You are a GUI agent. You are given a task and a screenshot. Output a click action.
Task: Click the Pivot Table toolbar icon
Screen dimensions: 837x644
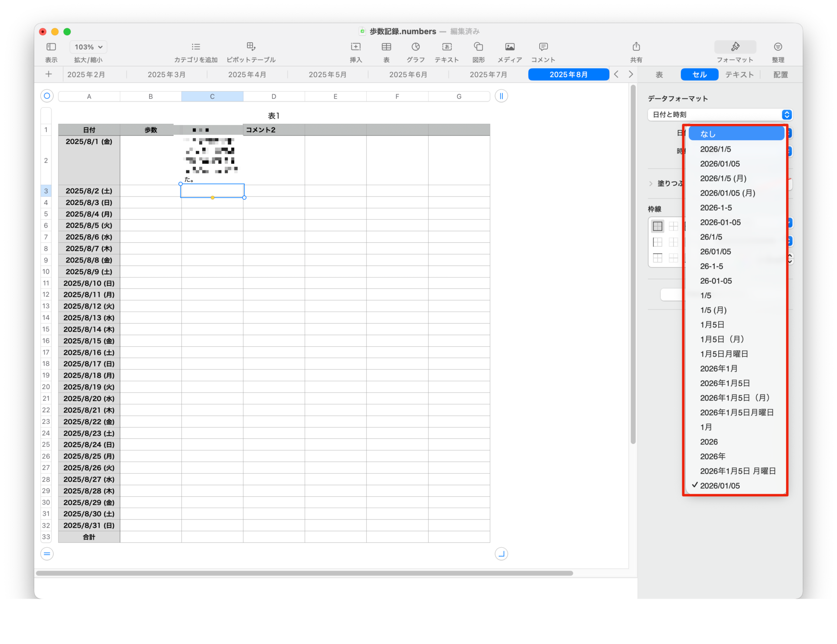pyautogui.click(x=251, y=47)
